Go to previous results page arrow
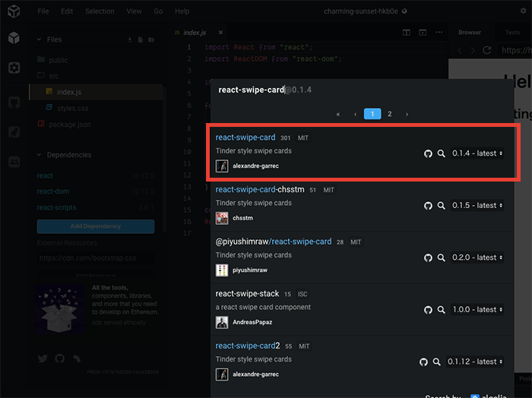The width and height of the screenshot is (532, 398). (355, 114)
